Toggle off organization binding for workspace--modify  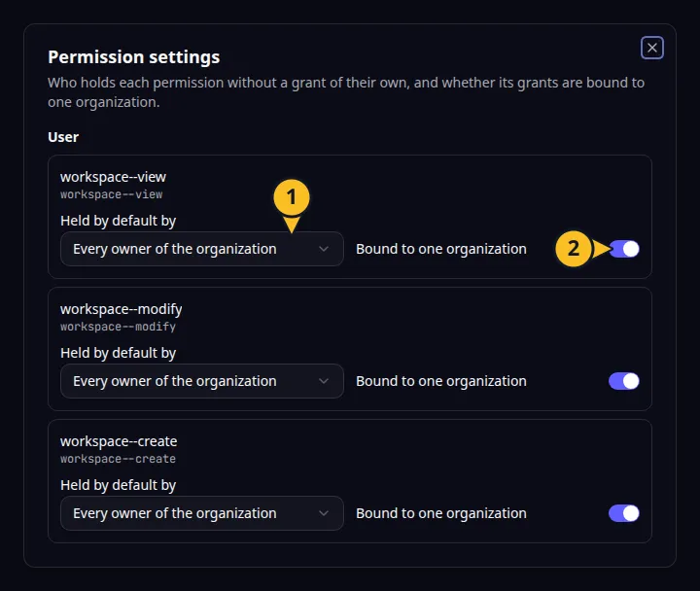(623, 381)
